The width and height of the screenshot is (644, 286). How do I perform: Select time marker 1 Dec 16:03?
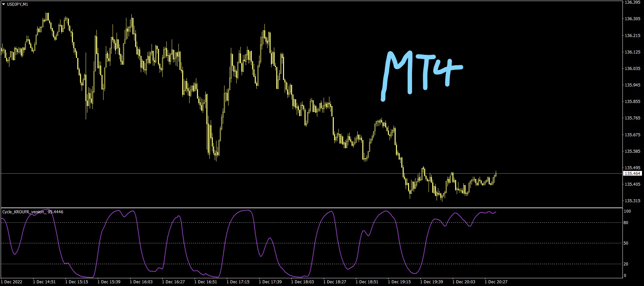[141, 282]
